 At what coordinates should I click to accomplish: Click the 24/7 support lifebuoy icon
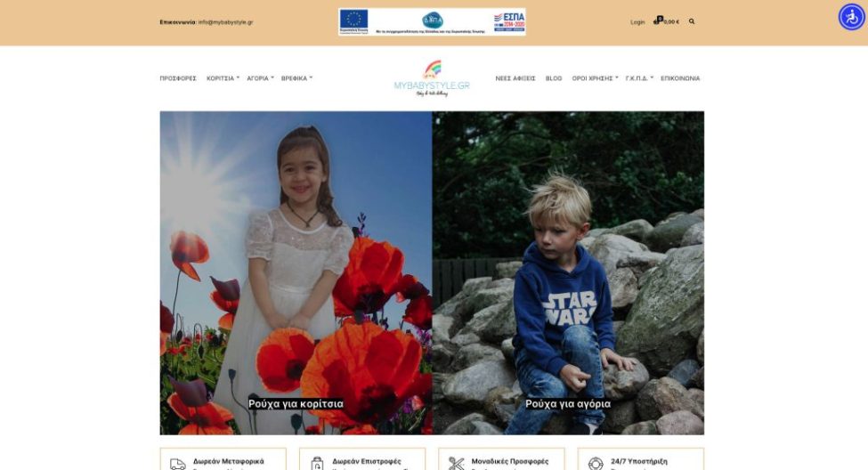(x=596, y=464)
